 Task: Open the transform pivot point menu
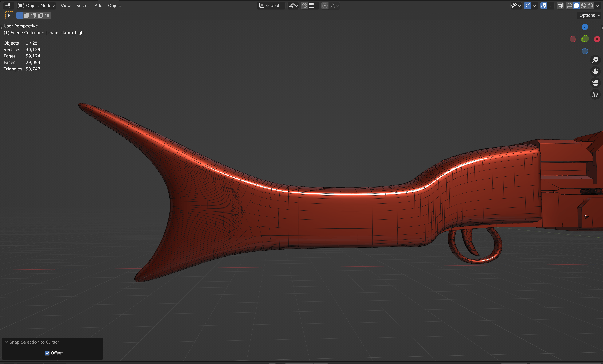293,6
